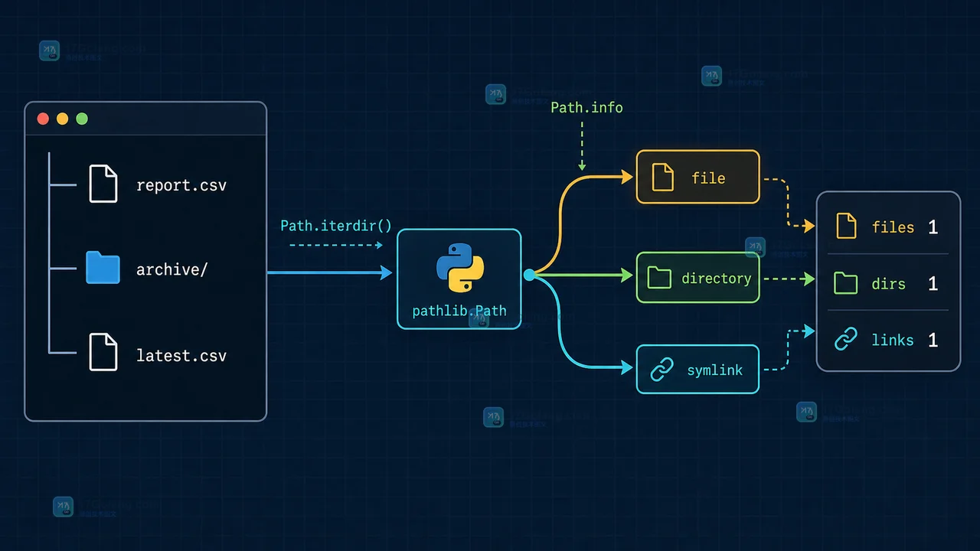Select the archive/ folder name
This screenshot has width=980, height=551.
click(171, 269)
